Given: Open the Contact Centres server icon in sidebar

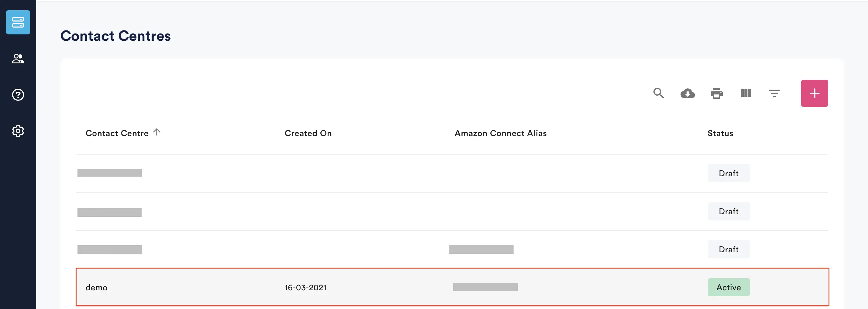Looking at the screenshot, I should click(x=18, y=22).
